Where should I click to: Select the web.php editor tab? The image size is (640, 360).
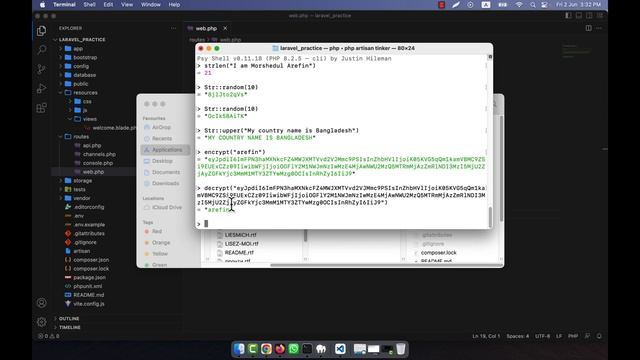click(x=206, y=28)
